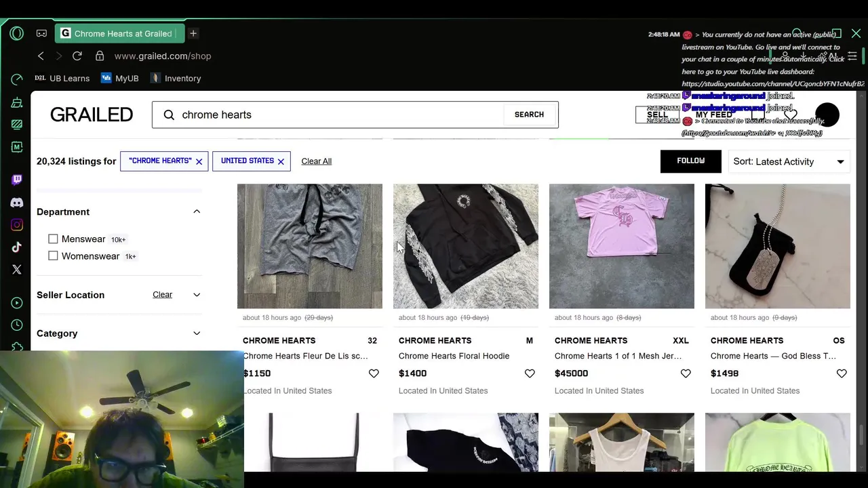Viewport: 868px width, 488px height.
Task: Remove the "CHROME HEARTS" filter tag
Action: click(x=199, y=161)
